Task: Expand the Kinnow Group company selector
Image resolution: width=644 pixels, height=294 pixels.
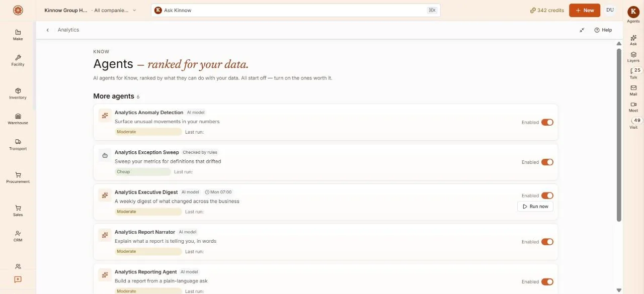Action: [90, 10]
